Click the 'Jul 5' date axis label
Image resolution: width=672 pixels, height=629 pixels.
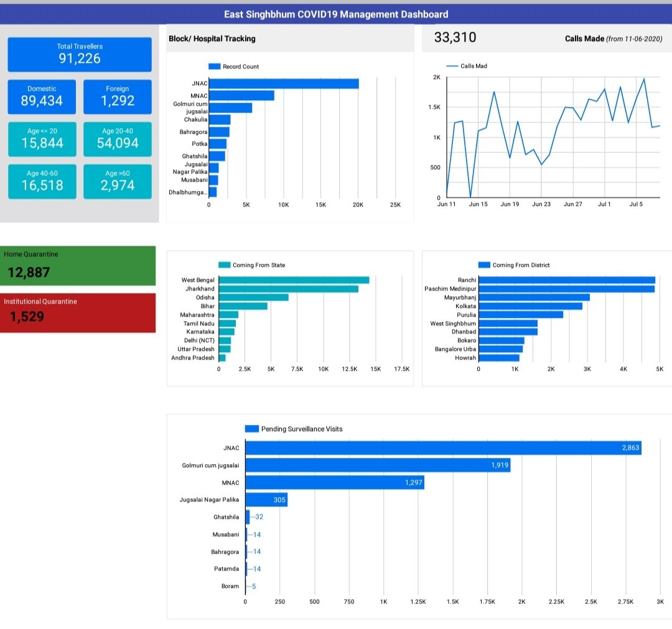(636, 205)
